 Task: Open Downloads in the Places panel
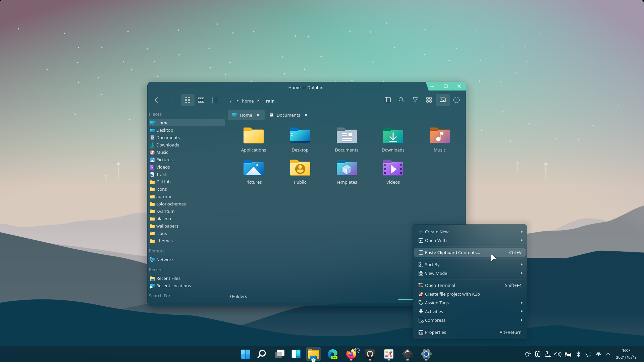coord(187,145)
